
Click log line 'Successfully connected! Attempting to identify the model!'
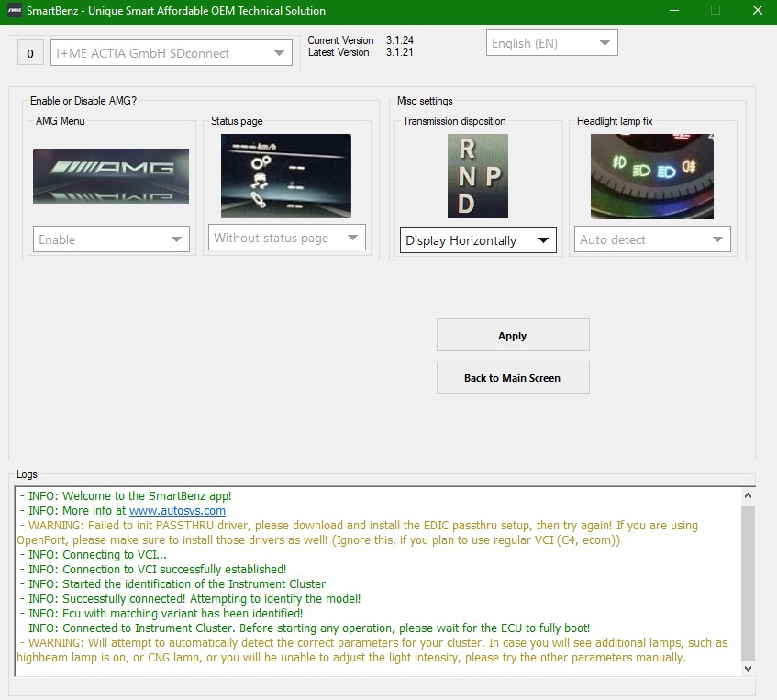point(190,598)
